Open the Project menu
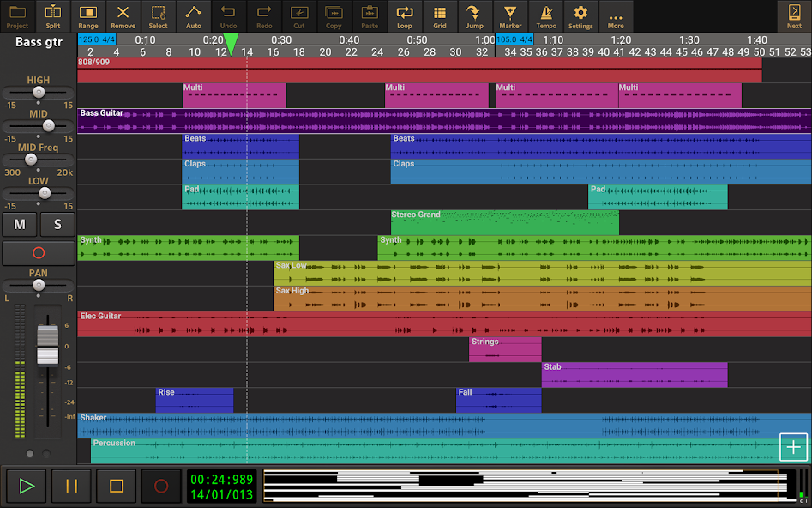812x508 pixels. coord(17,15)
